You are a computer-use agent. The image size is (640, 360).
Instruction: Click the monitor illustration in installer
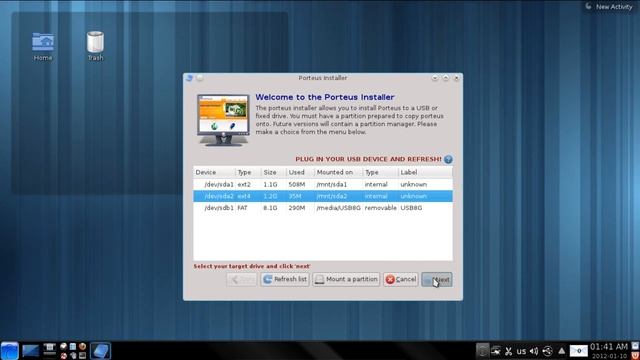(x=223, y=120)
